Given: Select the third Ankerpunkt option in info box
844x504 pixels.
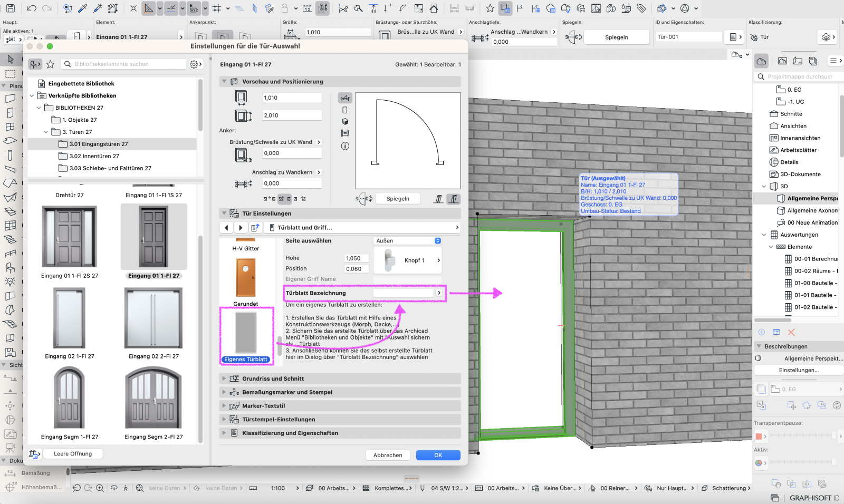Looking at the screenshot, I should click(x=245, y=36).
